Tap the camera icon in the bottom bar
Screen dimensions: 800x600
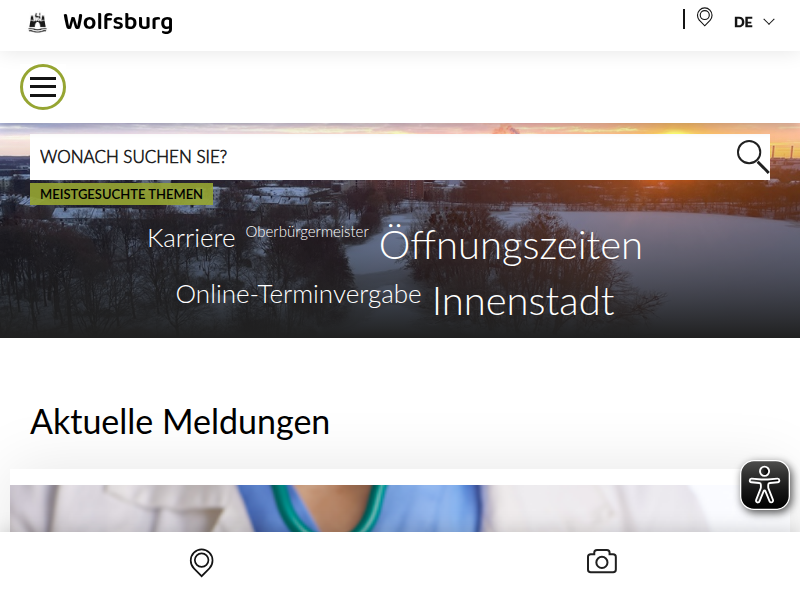tap(602, 562)
